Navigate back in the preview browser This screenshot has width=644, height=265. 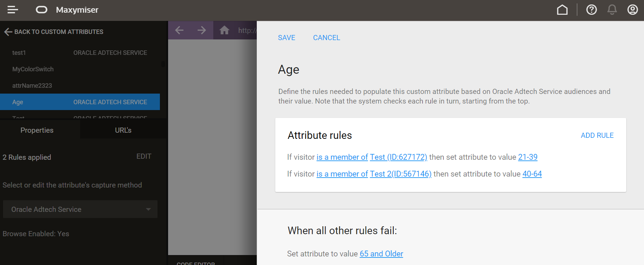pyautogui.click(x=179, y=30)
